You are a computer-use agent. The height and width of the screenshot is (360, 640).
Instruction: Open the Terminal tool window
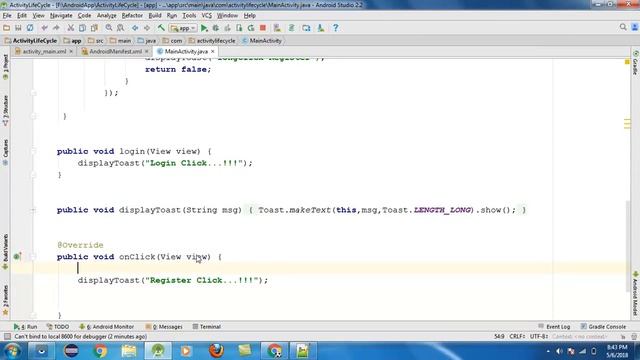tap(207, 327)
